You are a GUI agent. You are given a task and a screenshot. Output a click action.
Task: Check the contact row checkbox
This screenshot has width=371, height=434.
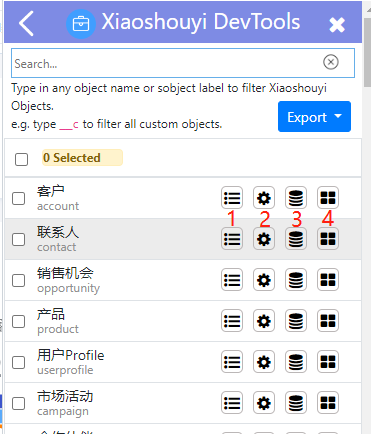tap(19, 239)
